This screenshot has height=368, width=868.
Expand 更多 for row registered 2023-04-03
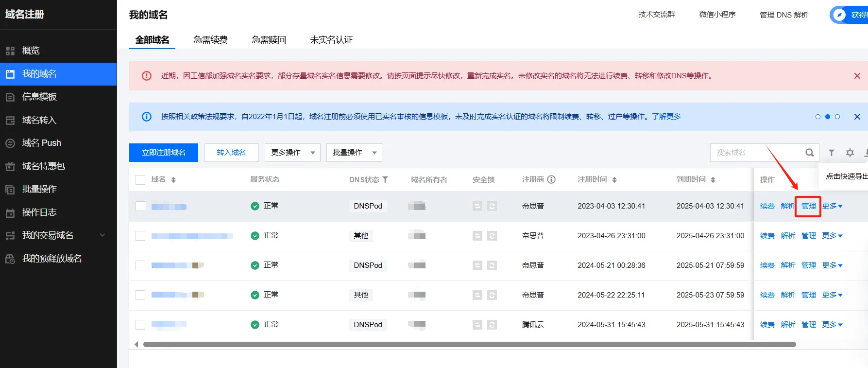coord(832,206)
